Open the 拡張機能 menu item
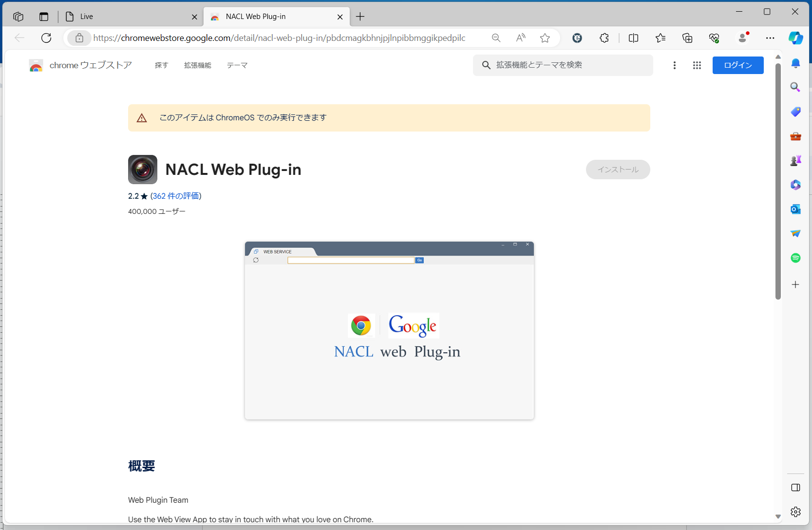This screenshot has height=530, width=812. point(197,65)
